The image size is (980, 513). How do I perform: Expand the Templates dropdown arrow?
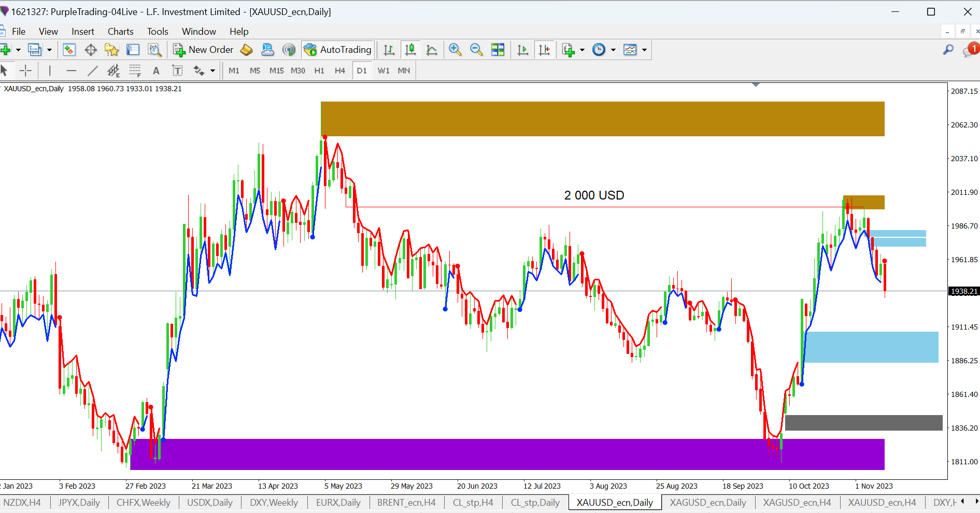[x=644, y=50]
